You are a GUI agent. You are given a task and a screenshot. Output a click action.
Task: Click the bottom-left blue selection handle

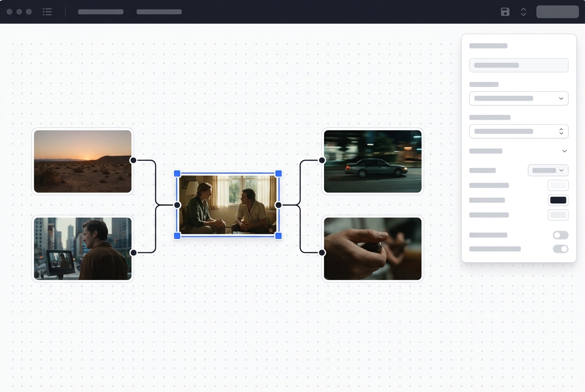click(177, 236)
